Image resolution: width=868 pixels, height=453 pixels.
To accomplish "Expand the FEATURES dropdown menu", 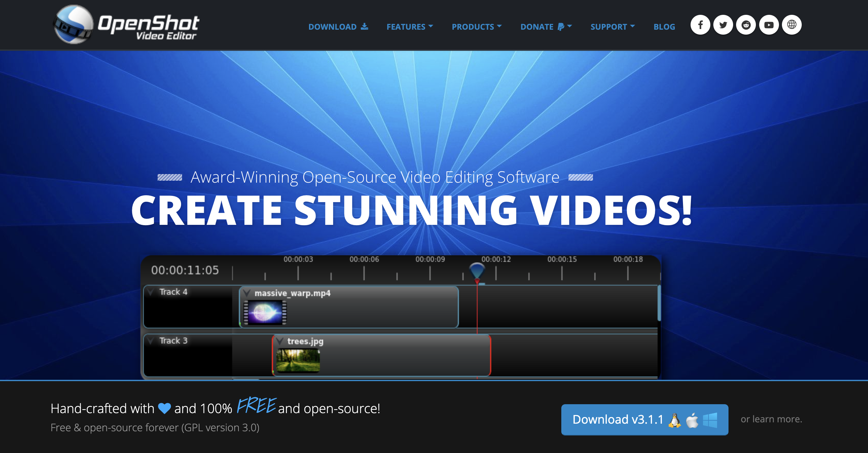I will point(409,27).
